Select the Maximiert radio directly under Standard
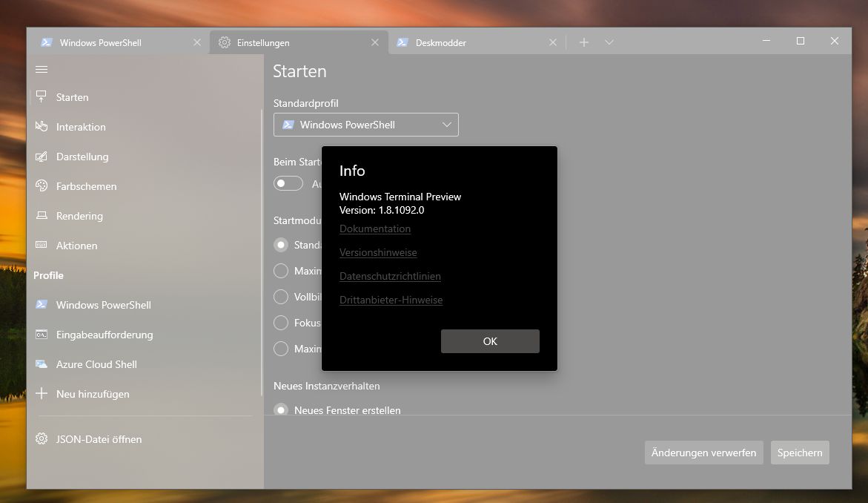This screenshot has height=503, width=868. 281,270
